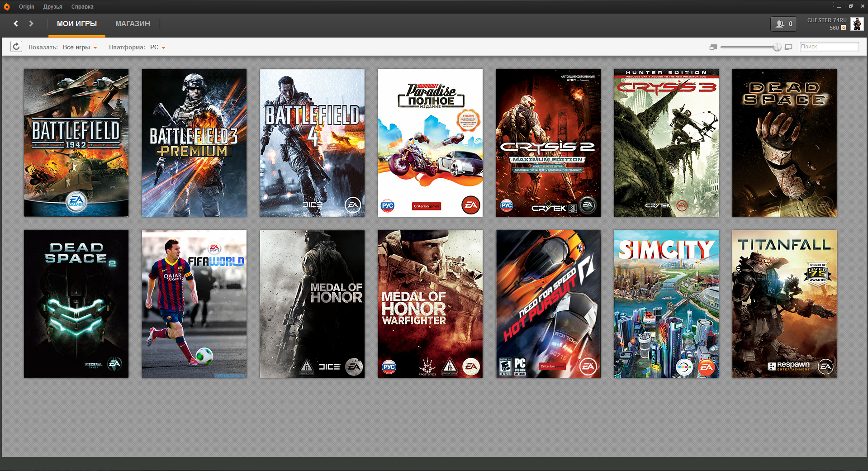The image size is (868, 471).
Task: Click the refresh game library icon
Action: (16, 47)
